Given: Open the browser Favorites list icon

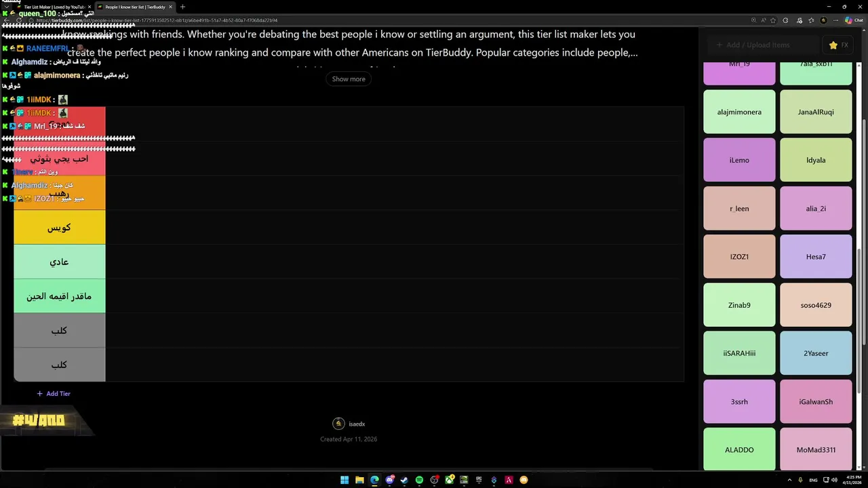Looking at the screenshot, I should (x=811, y=20).
